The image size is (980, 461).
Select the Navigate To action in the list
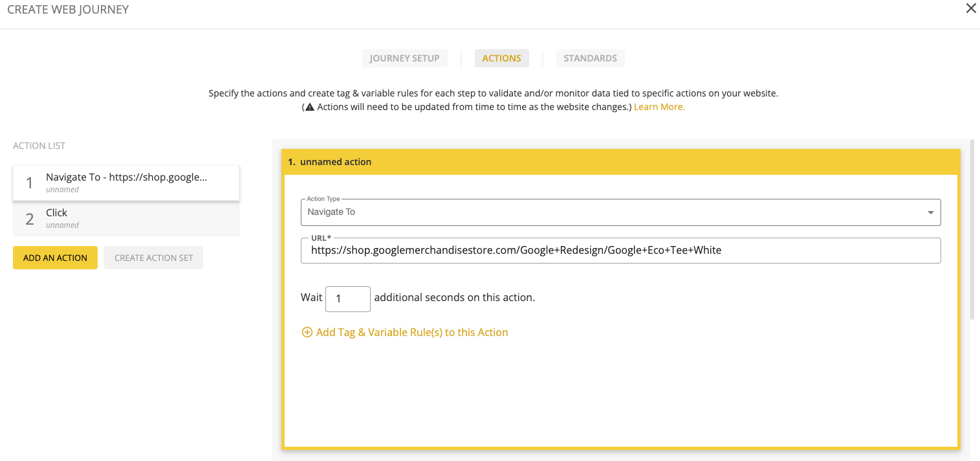pos(126,183)
